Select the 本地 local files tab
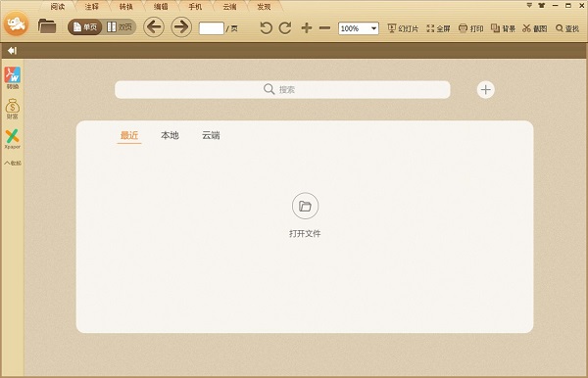This screenshot has height=378, width=588. [x=170, y=135]
